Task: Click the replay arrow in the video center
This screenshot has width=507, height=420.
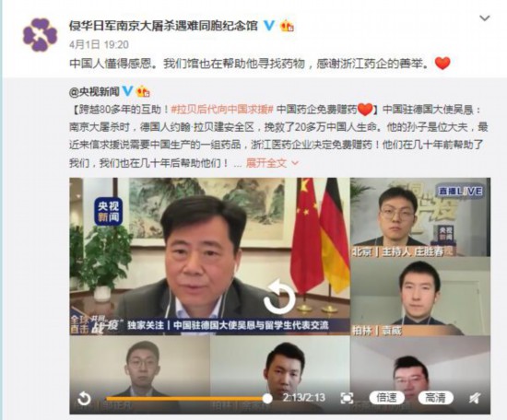Action: click(x=279, y=297)
